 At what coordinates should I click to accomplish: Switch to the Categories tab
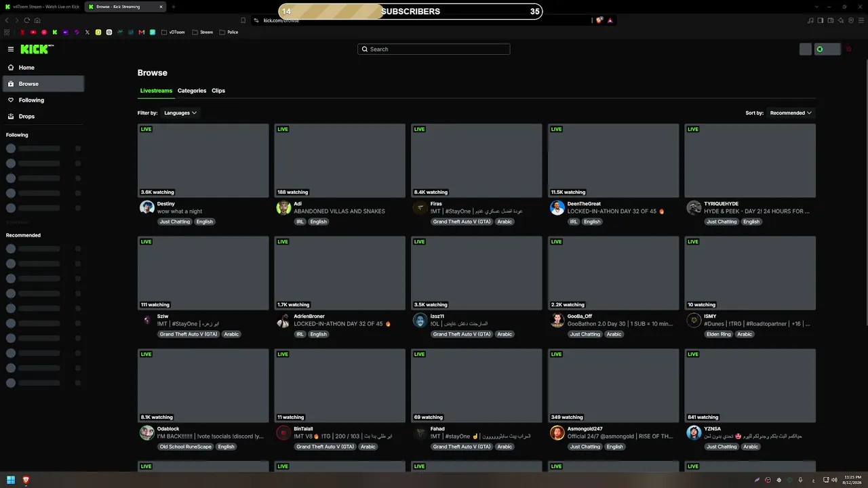[192, 91]
